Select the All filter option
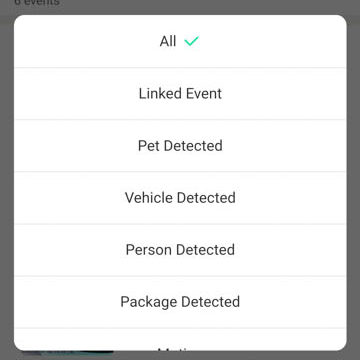This screenshot has width=360, height=360. point(180,41)
